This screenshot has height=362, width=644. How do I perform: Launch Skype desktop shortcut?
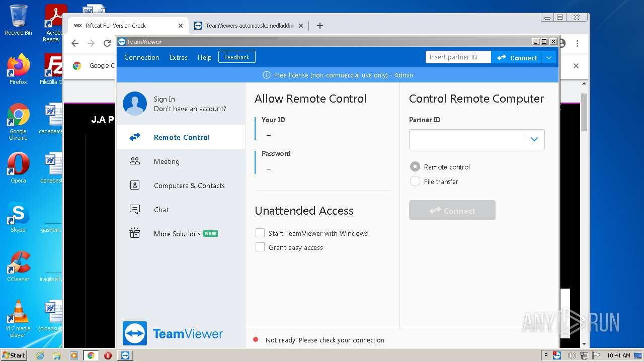(x=18, y=217)
